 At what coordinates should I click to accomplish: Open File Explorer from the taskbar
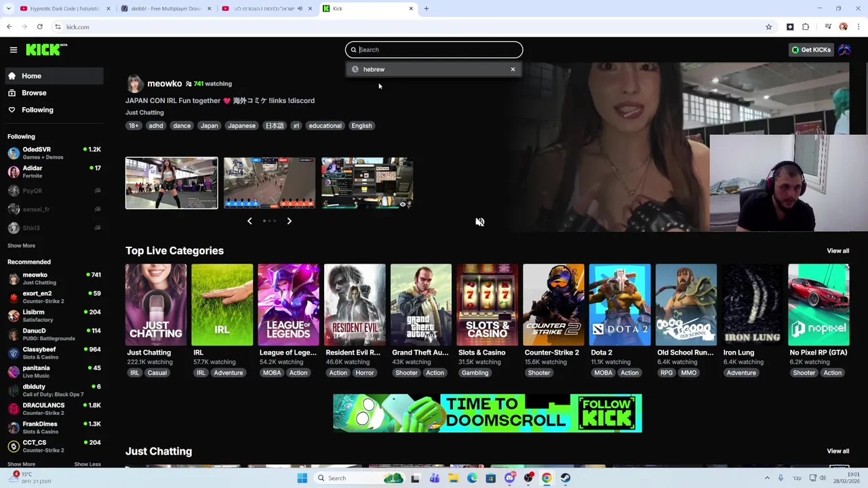pyautogui.click(x=453, y=478)
